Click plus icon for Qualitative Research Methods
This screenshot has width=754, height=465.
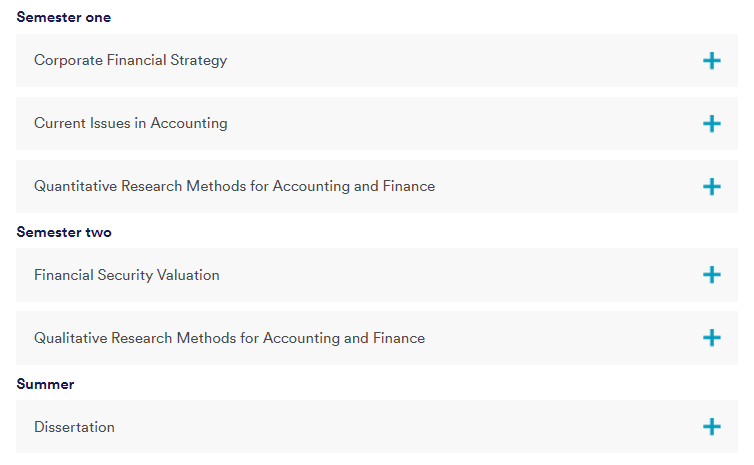tap(711, 338)
